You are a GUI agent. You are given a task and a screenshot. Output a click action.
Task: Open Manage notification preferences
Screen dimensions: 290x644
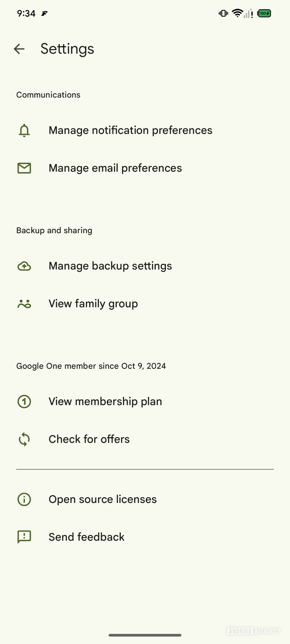[x=130, y=130]
